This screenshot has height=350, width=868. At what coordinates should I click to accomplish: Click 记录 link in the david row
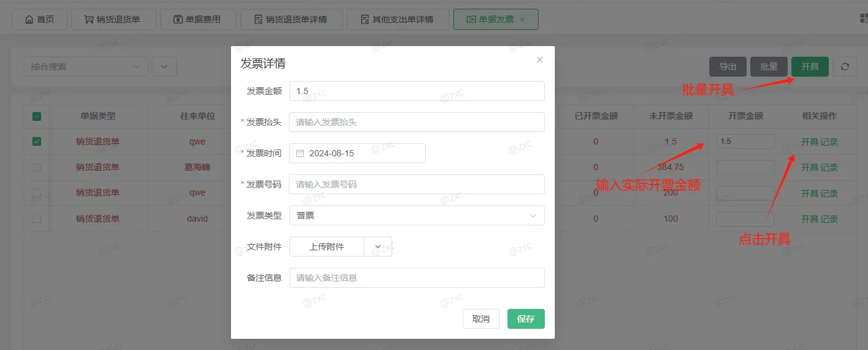click(829, 219)
